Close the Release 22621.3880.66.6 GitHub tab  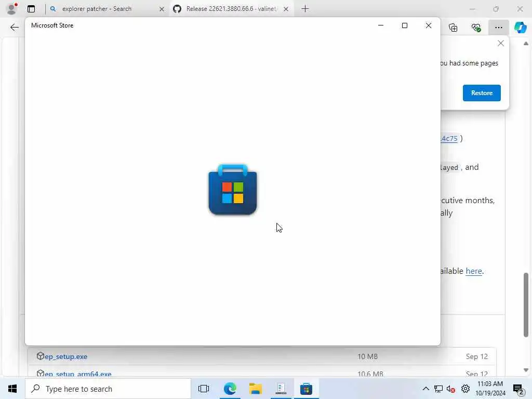pyautogui.click(x=286, y=9)
